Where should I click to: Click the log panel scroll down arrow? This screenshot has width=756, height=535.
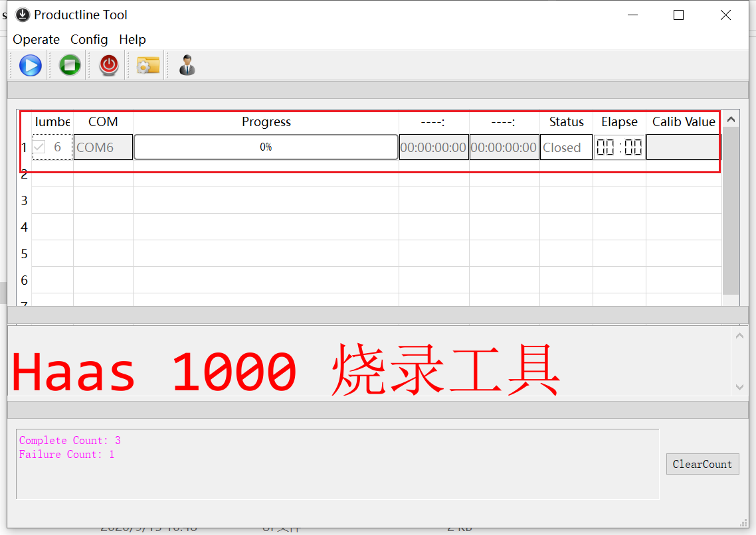pos(739,387)
